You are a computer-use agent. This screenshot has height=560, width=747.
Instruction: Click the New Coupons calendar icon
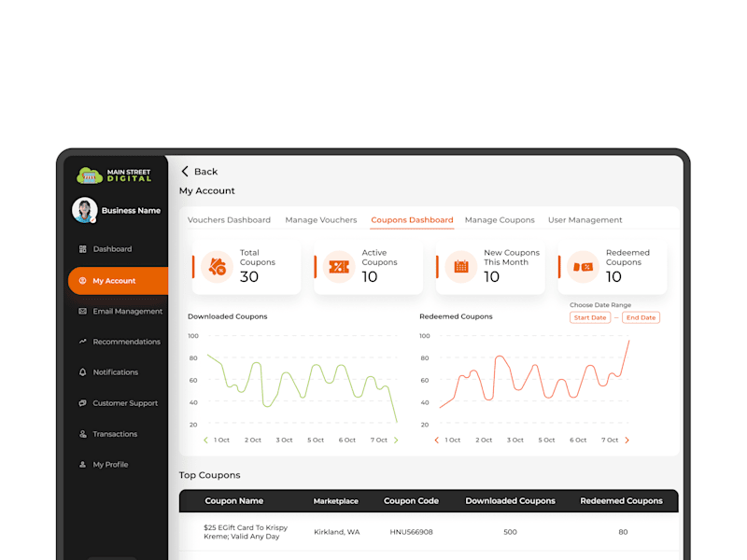point(461,267)
